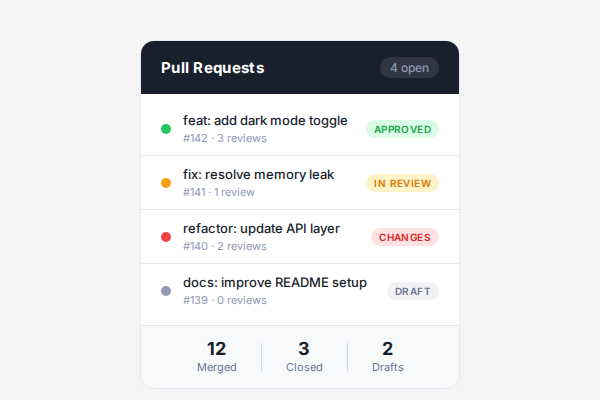Image resolution: width=600 pixels, height=400 pixels.
Task: Click the IN REVIEW status badge
Action: pyautogui.click(x=402, y=183)
